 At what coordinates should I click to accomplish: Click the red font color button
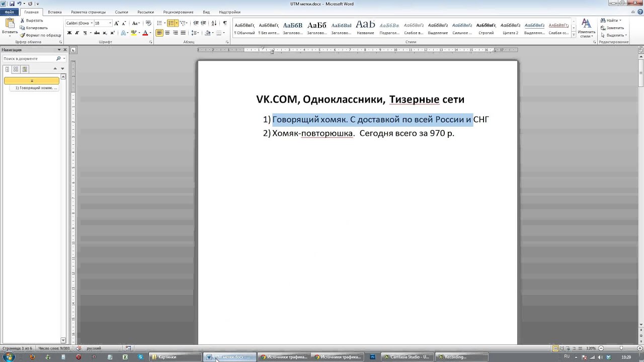pos(145,33)
